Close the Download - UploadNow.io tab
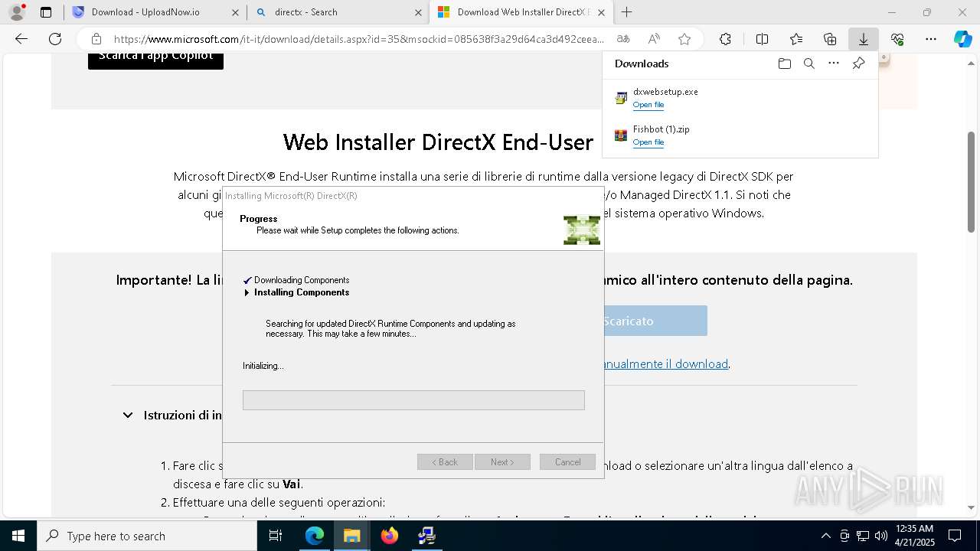Image resolution: width=980 pixels, height=551 pixels. click(235, 12)
